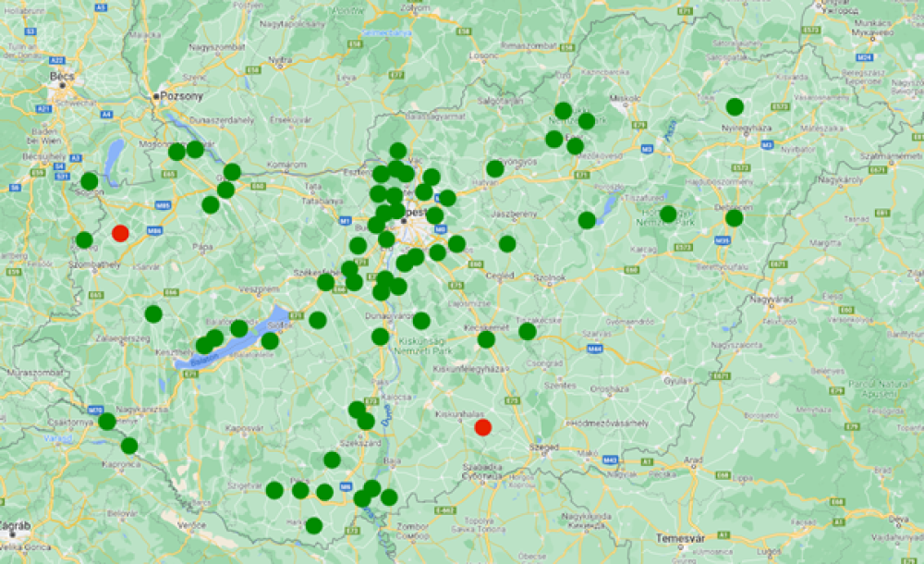The image size is (924, 564).
Task: Open the green marker north of Zalaegerszeg
Action: point(153,313)
